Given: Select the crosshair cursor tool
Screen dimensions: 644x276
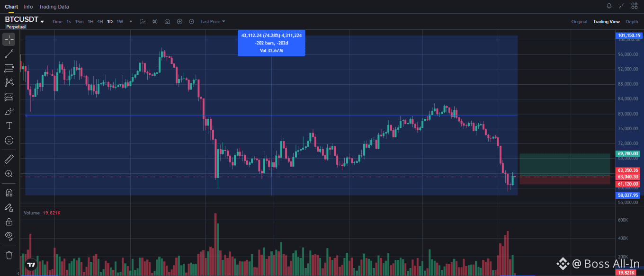Looking at the screenshot, I should (x=9, y=39).
